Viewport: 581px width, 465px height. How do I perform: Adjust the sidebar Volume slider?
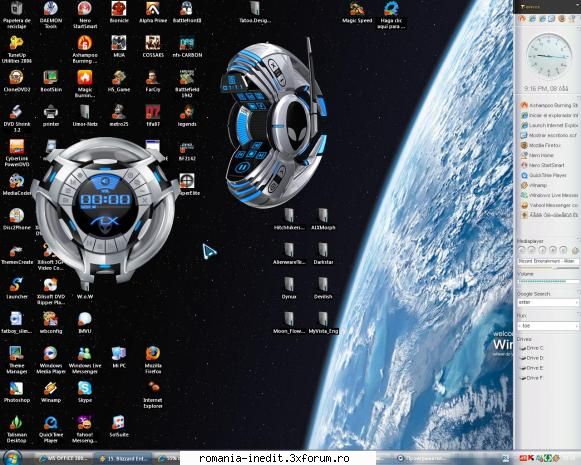(x=548, y=281)
